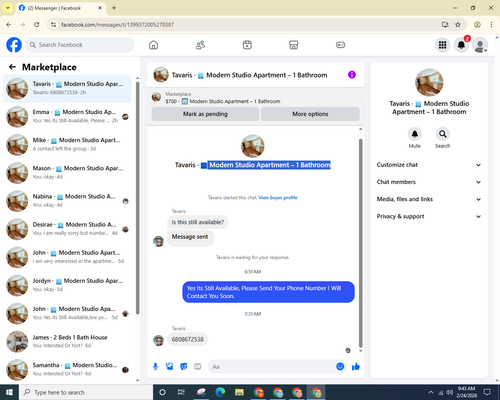The height and width of the screenshot is (400, 500).
Task: Click the phone number message 6808672538
Action: (187, 339)
